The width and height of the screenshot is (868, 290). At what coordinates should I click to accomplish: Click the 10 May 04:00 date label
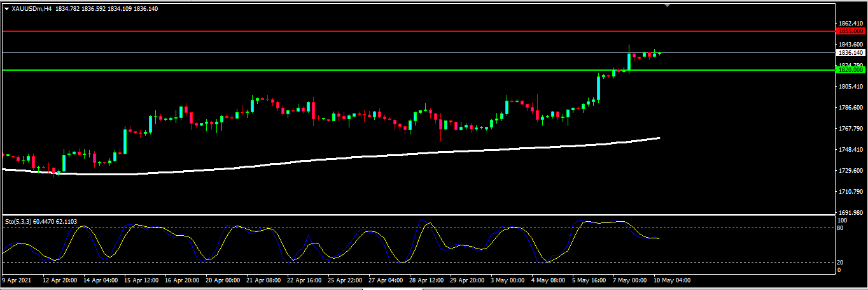[x=673, y=280]
